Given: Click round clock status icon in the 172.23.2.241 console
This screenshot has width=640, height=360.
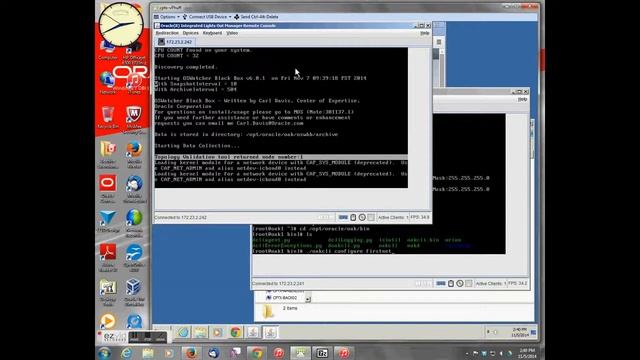Looking at the screenshot, I should tap(460, 283).
